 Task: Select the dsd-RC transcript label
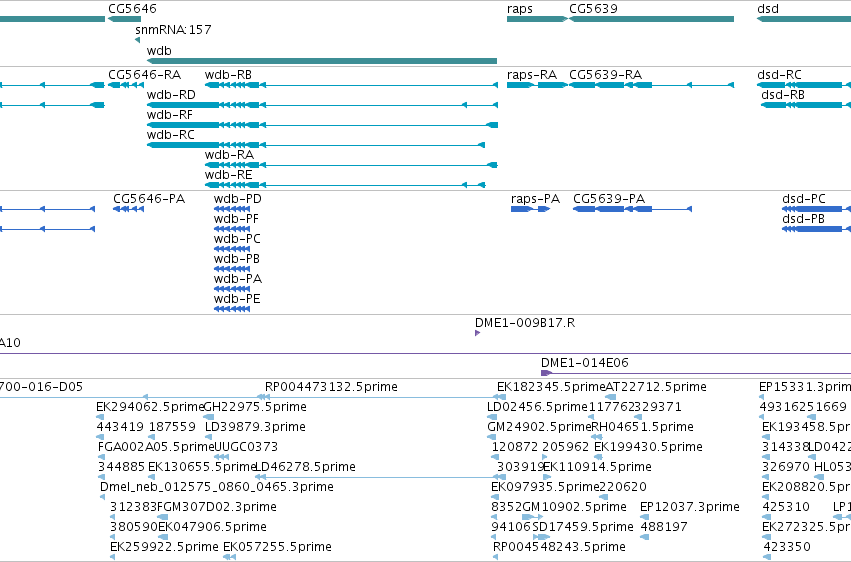[779, 75]
